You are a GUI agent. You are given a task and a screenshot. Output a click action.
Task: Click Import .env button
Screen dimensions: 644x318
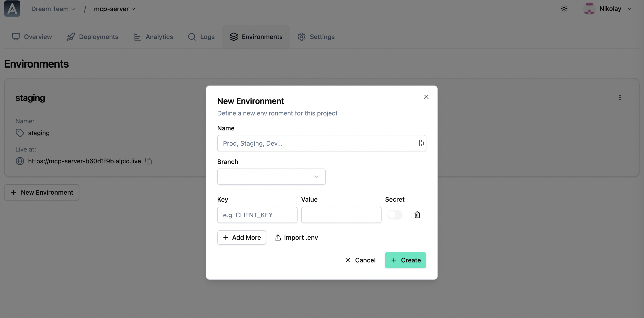[296, 237]
